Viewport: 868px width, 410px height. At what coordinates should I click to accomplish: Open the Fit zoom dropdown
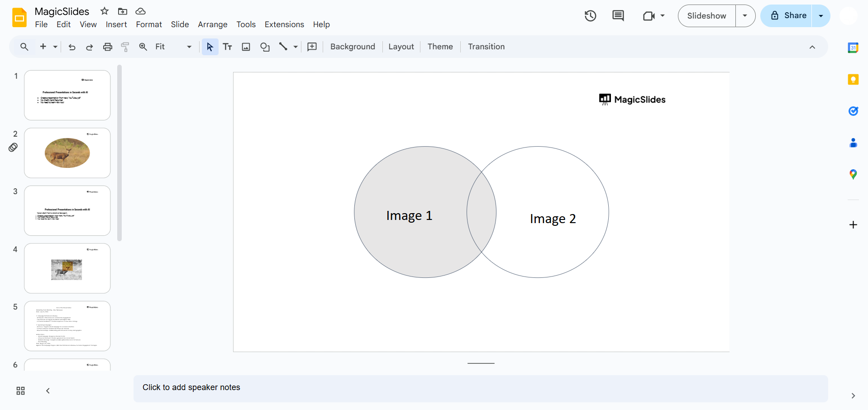(173, 47)
